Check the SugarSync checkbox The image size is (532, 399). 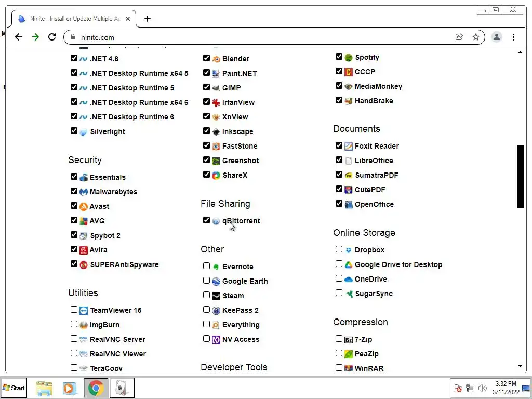click(x=339, y=293)
